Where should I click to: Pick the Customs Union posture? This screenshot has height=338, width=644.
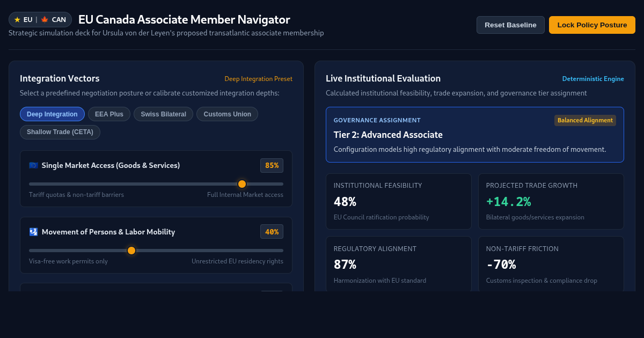[227, 114]
